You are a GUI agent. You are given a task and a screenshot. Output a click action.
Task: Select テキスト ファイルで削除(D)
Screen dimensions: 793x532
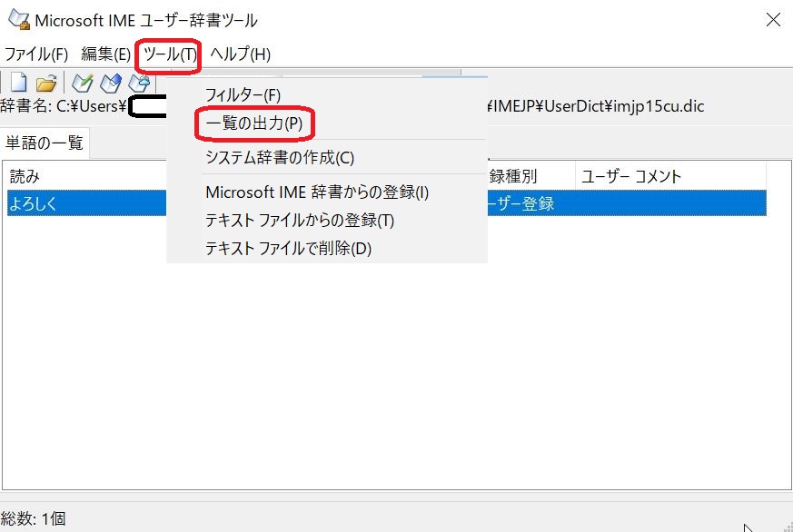click(x=288, y=248)
